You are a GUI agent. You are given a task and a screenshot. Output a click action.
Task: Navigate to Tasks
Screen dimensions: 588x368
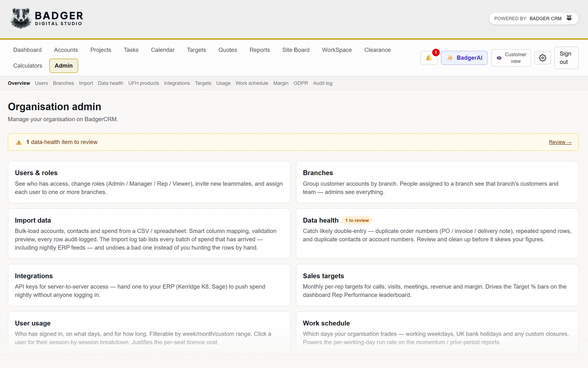[131, 50]
